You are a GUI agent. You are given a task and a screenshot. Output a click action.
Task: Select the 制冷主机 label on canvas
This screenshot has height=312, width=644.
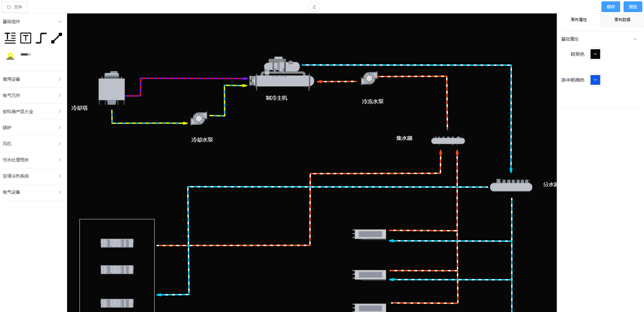[x=276, y=98]
